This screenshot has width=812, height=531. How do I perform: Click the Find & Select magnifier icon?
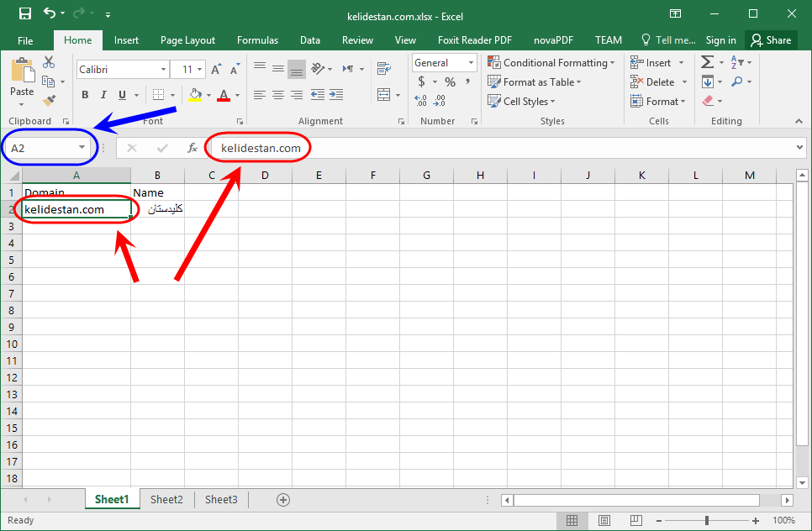click(737, 81)
